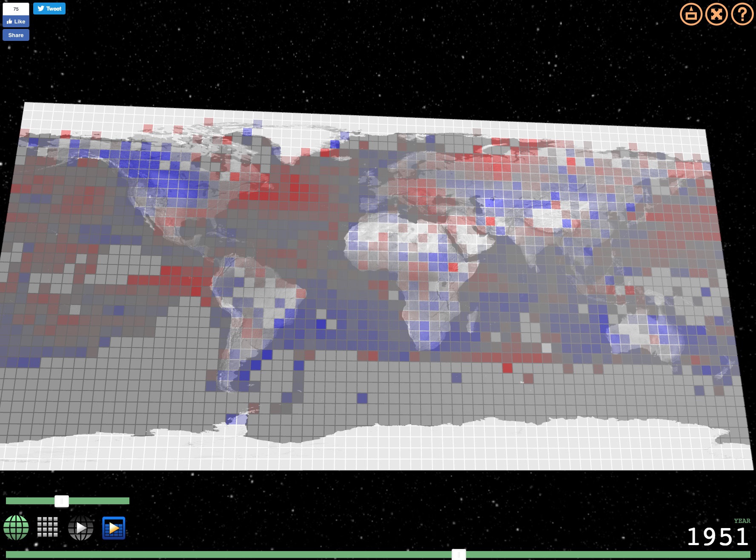
Task: Click the orange upload icon
Action: pos(691,14)
